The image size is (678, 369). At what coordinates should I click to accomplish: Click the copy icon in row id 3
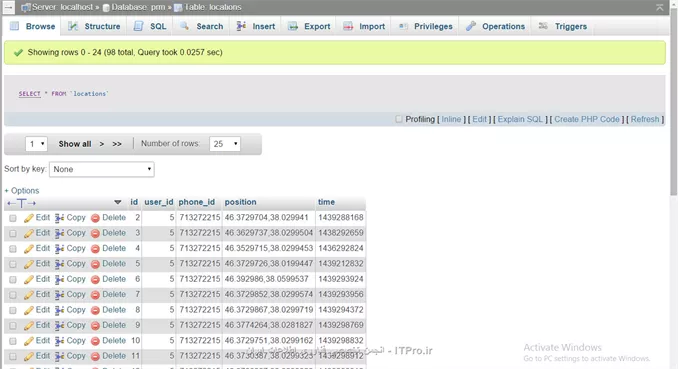60,233
